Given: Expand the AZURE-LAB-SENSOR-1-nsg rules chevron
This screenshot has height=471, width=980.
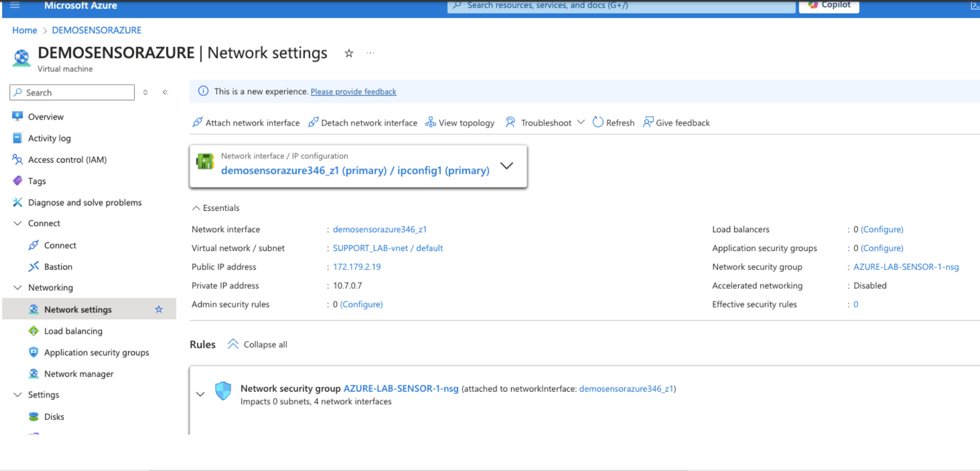Looking at the screenshot, I should (201, 394).
